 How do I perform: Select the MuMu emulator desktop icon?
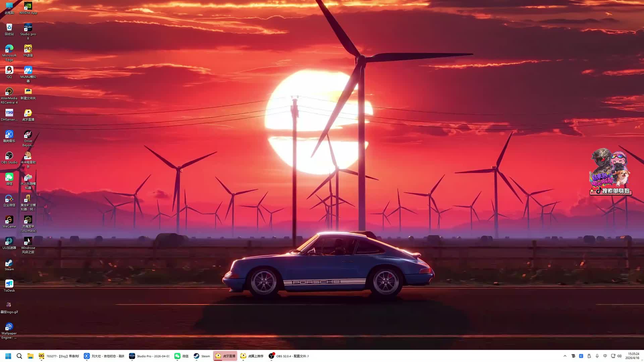28,71
